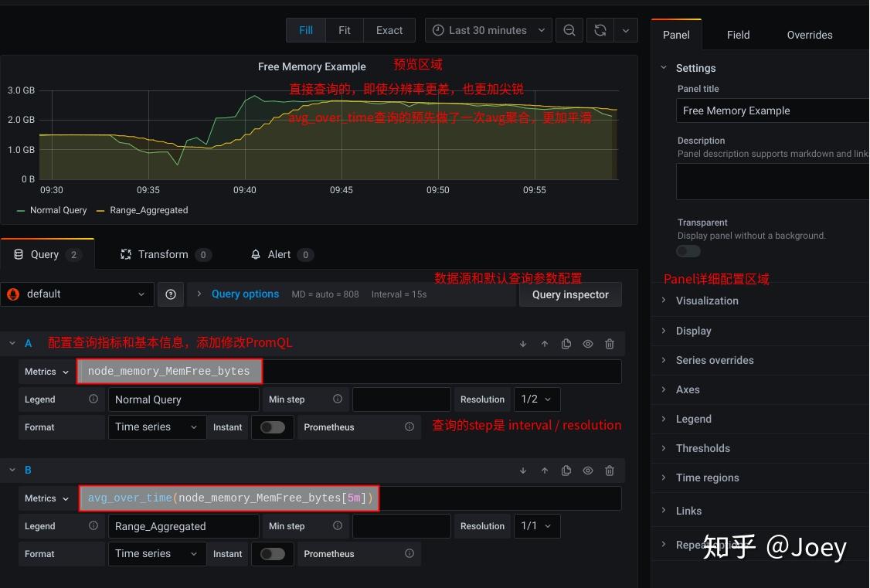Open Resolution 1/2 dropdown in query A
Image resolution: width=870 pixels, height=588 pixels.
536,399
